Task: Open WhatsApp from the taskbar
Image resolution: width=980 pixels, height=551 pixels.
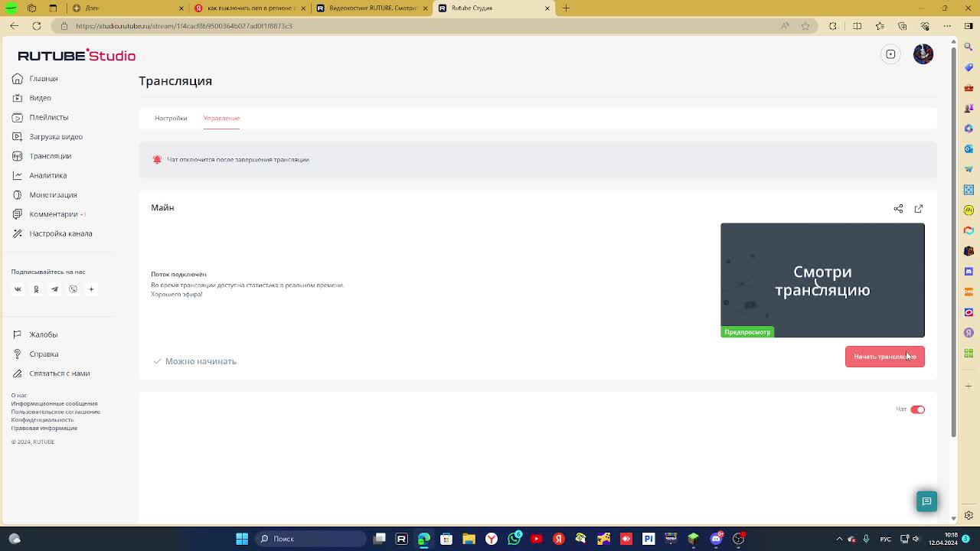Action: 514,538
